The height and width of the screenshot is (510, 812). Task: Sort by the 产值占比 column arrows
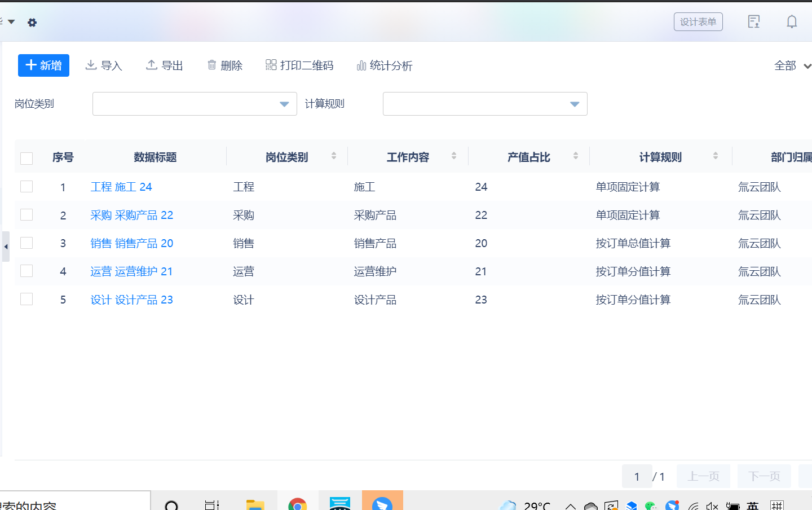coord(576,156)
